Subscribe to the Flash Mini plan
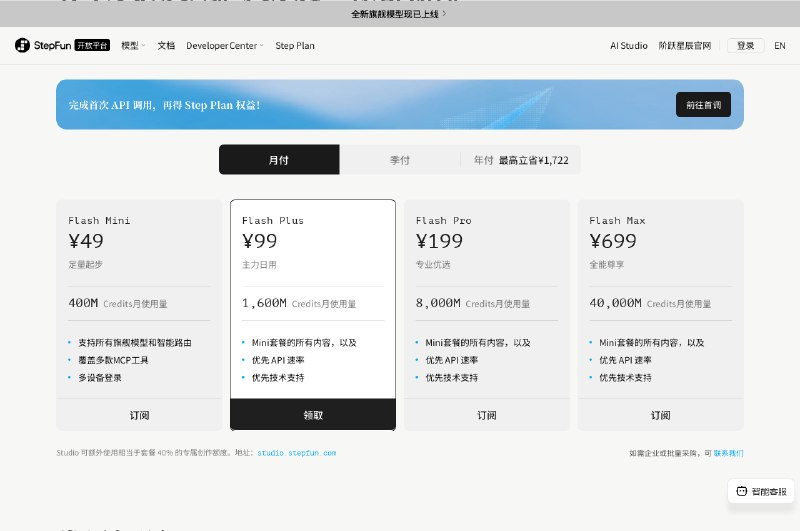 (x=139, y=415)
